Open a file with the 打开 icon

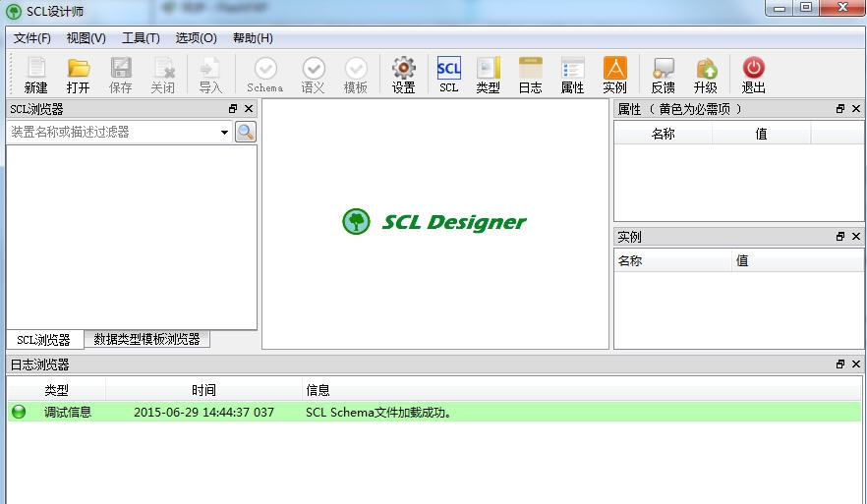pos(78,75)
